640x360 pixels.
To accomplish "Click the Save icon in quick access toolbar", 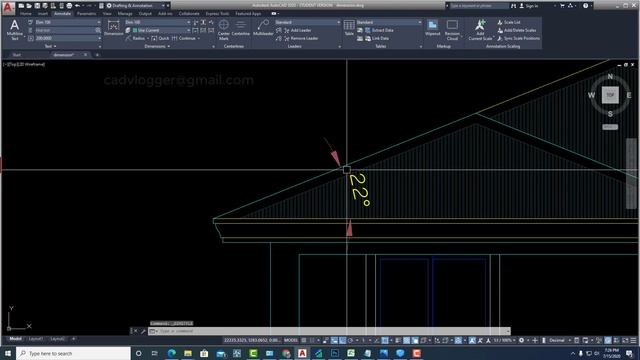I will point(37,6).
